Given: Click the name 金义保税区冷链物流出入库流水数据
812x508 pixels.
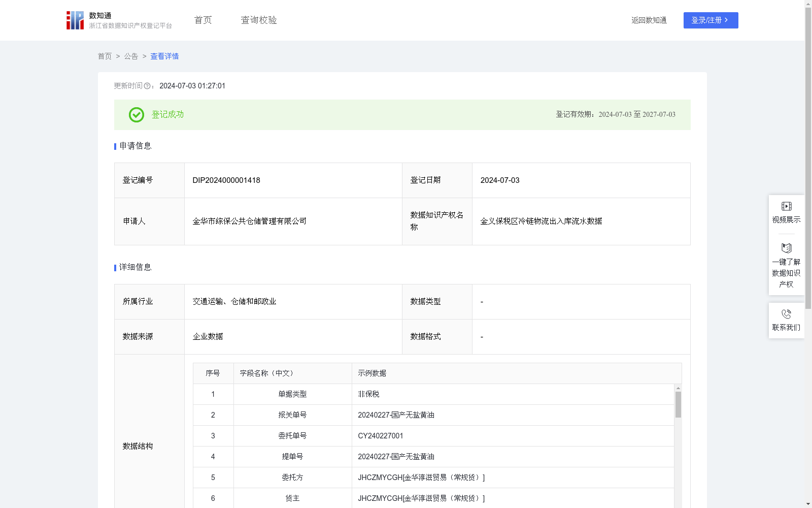Looking at the screenshot, I should click(x=542, y=221).
